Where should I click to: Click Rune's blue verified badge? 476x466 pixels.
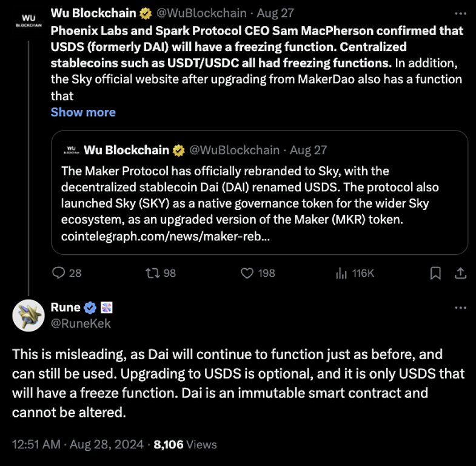[x=90, y=308]
